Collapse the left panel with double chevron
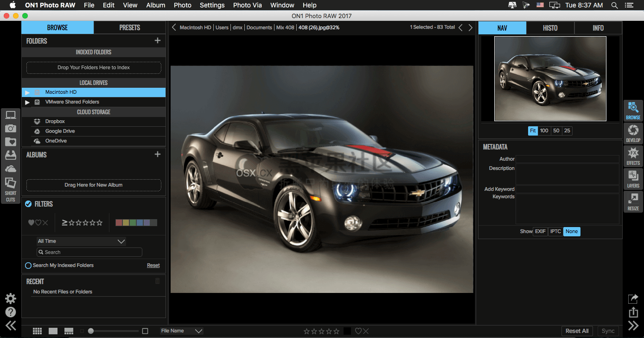Image resolution: width=644 pixels, height=338 pixels. [x=10, y=325]
